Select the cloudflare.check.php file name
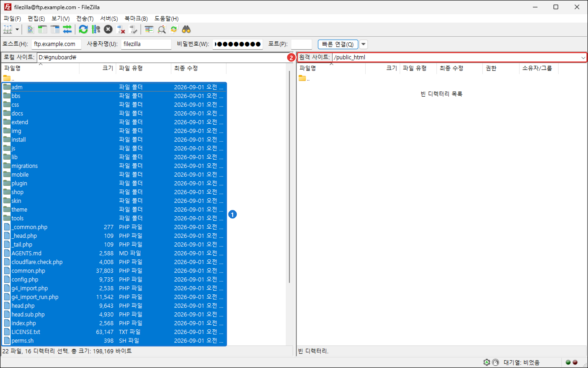The height and width of the screenshot is (368, 588). [37, 262]
